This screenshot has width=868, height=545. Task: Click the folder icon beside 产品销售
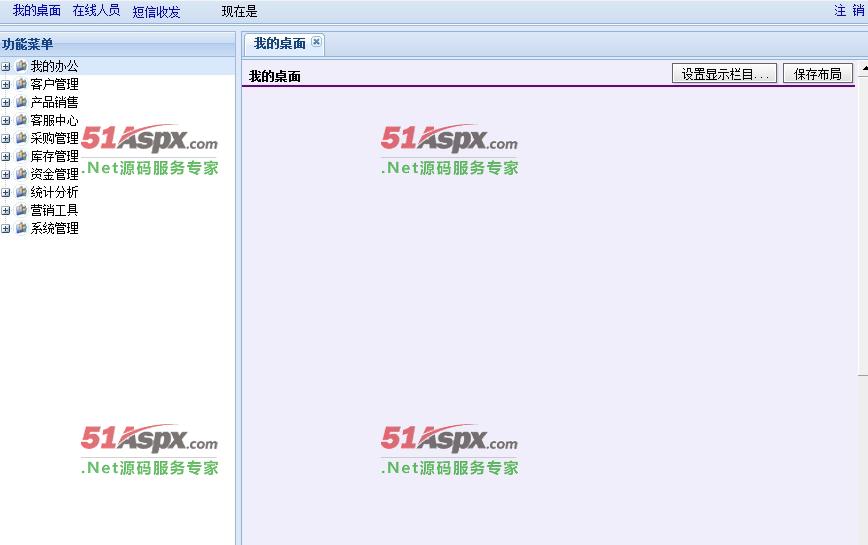(x=22, y=102)
